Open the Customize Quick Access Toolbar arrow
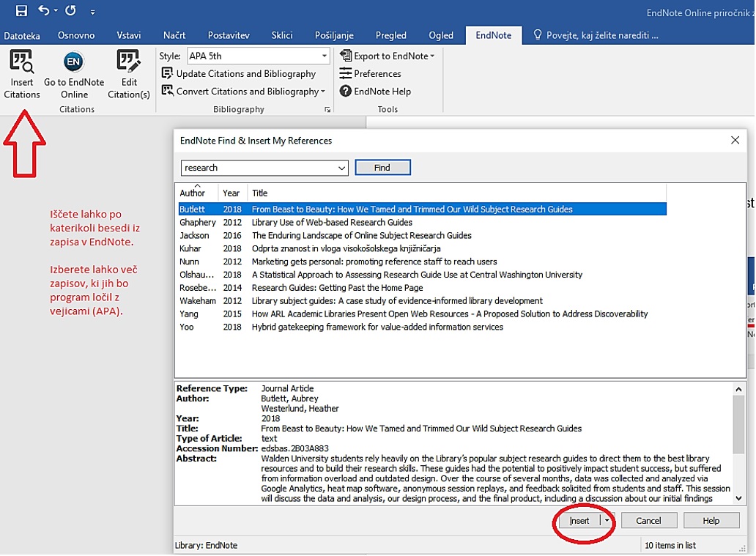Viewport: 756px width, 556px height. [92, 11]
